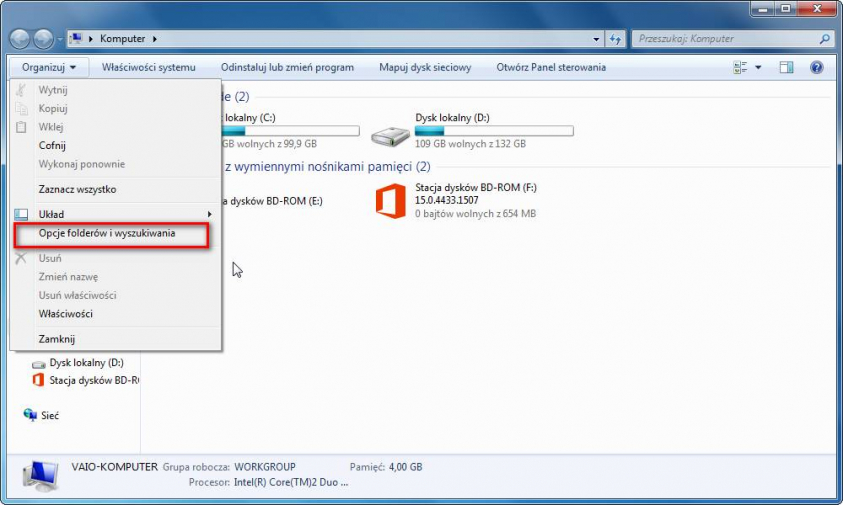
Task: Click Odinstaluj lub zmień program
Action: [x=287, y=68]
